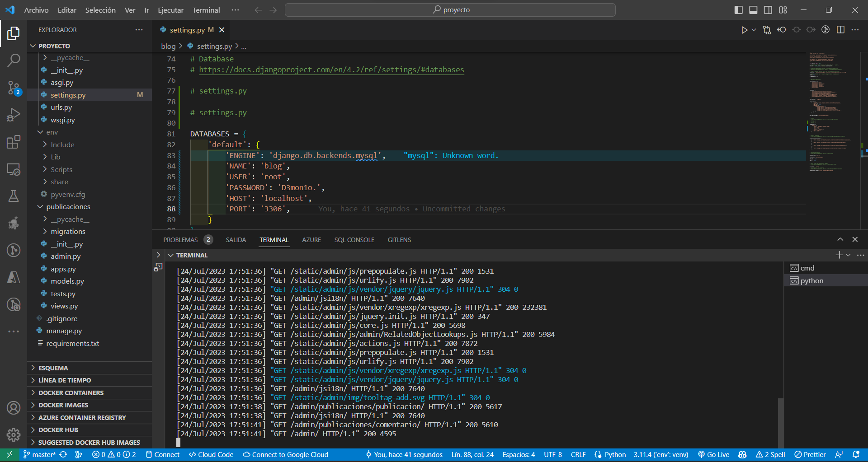Click Go Live in status bar
Viewport: 868px width, 462px height.
pyautogui.click(x=714, y=454)
